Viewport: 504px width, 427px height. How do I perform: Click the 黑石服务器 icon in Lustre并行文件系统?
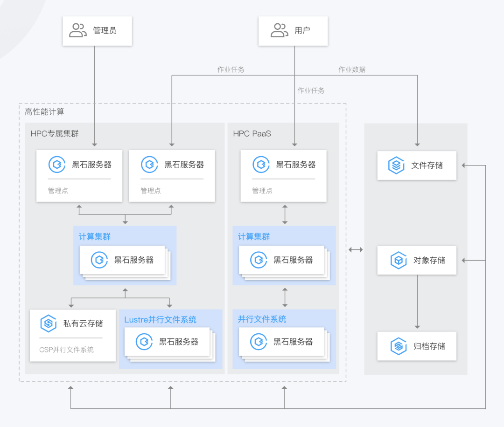click(x=144, y=342)
